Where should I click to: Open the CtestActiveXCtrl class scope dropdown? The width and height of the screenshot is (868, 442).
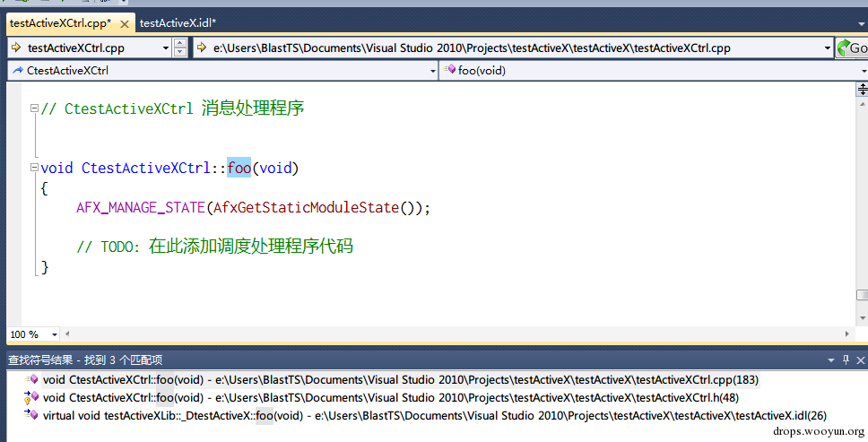432,70
